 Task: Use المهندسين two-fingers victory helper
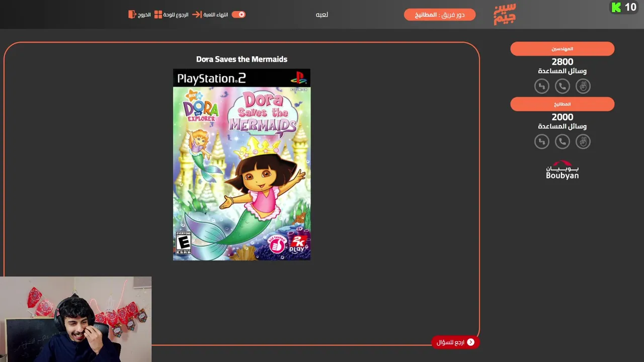583,86
